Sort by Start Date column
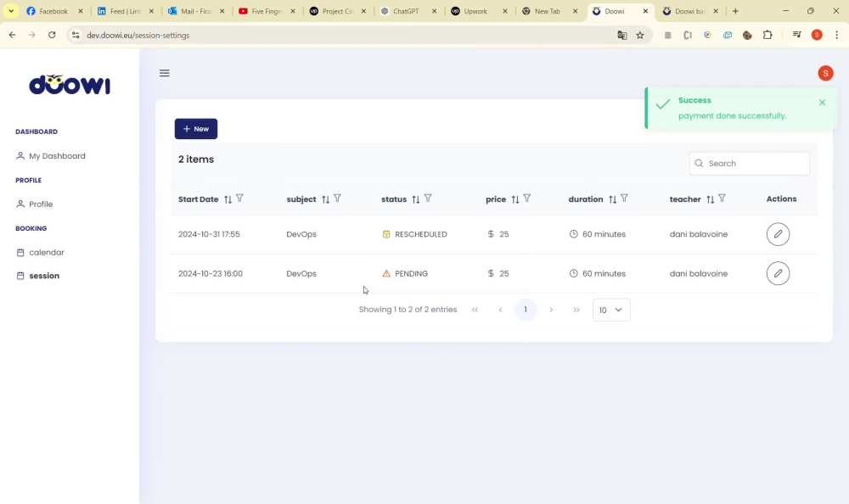The width and height of the screenshot is (849, 504). (228, 199)
